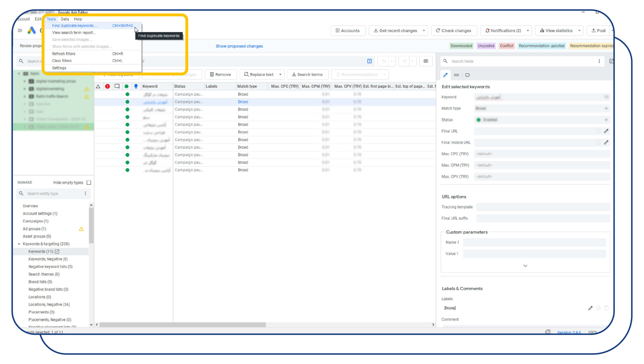Open the Help menu
The width and height of the screenshot is (644, 364).
point(78,19)
